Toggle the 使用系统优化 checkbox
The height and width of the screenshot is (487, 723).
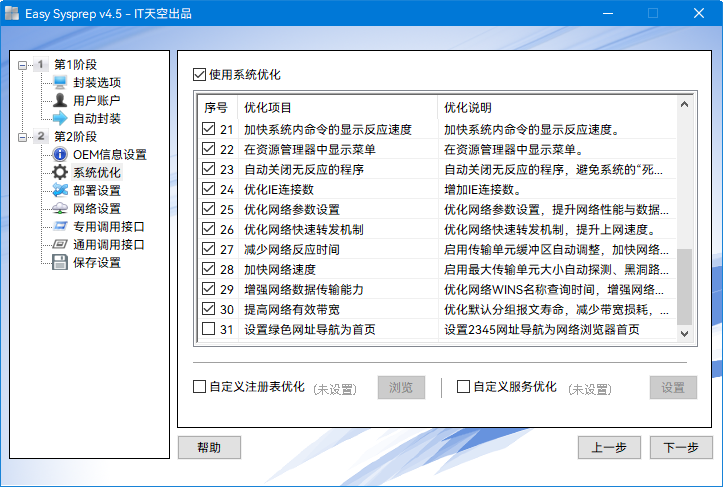(198, 75)
